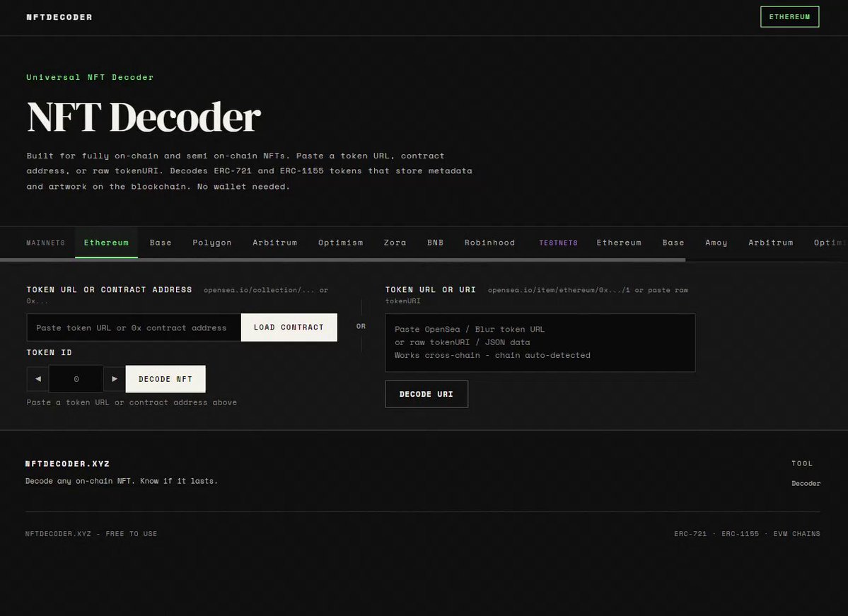The width and height of the screenshot is (848, 616).
Task: Click the 'ERC-721 · ERC-1155 · EVM CHAINS' footer text
Action: click(747, 533)
